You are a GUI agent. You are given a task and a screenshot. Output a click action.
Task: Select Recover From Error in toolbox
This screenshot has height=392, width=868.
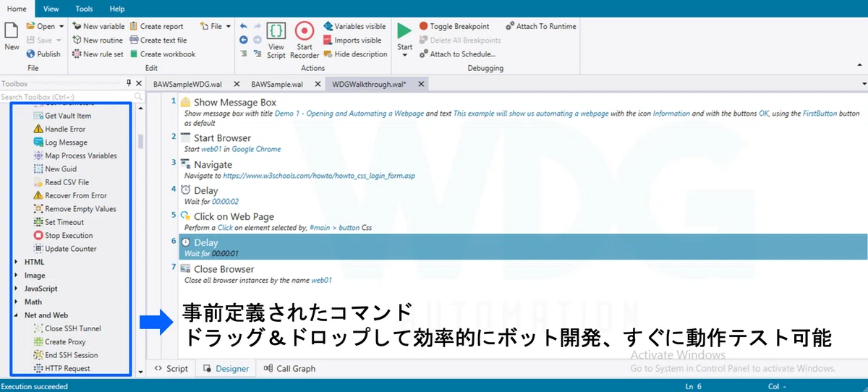70,195
